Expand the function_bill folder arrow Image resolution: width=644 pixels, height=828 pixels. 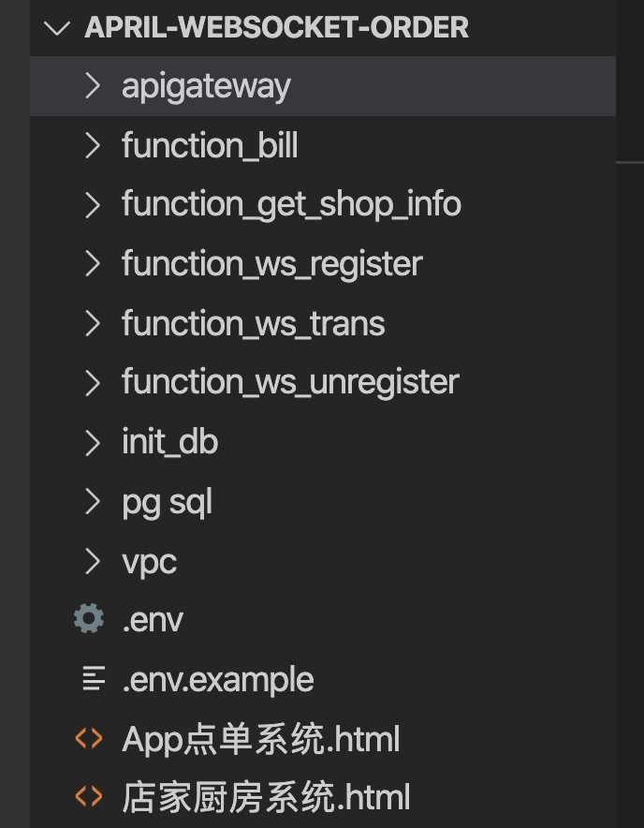[93, 145]
